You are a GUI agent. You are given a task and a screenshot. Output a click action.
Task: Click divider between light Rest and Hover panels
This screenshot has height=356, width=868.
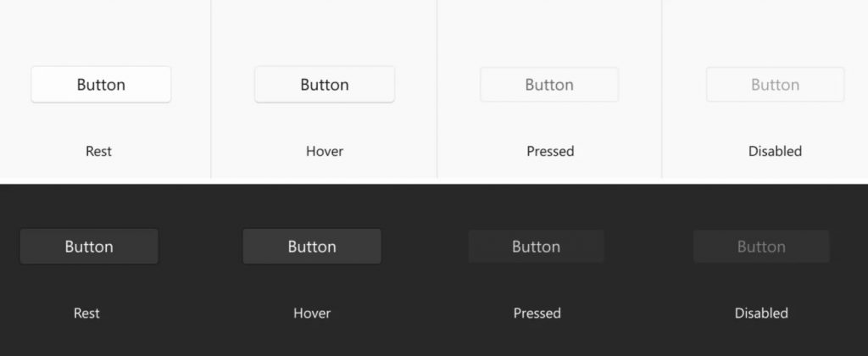pyautogui.click(x=211, y=89)
